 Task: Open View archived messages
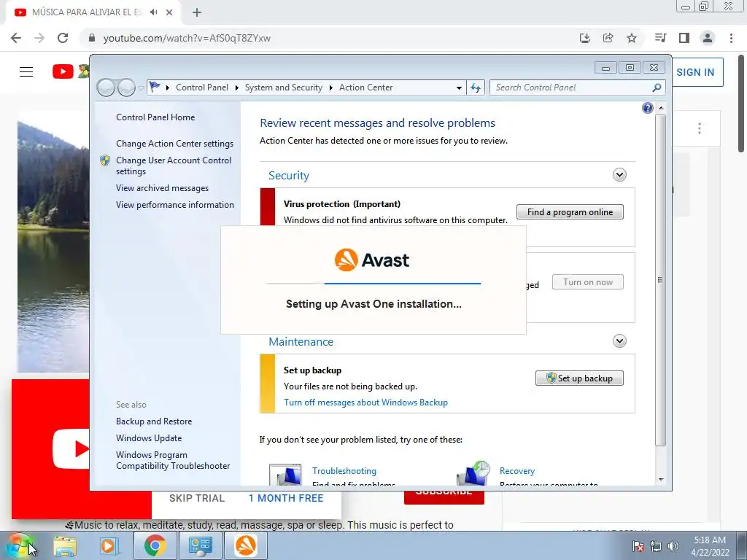tap(162, 188)
